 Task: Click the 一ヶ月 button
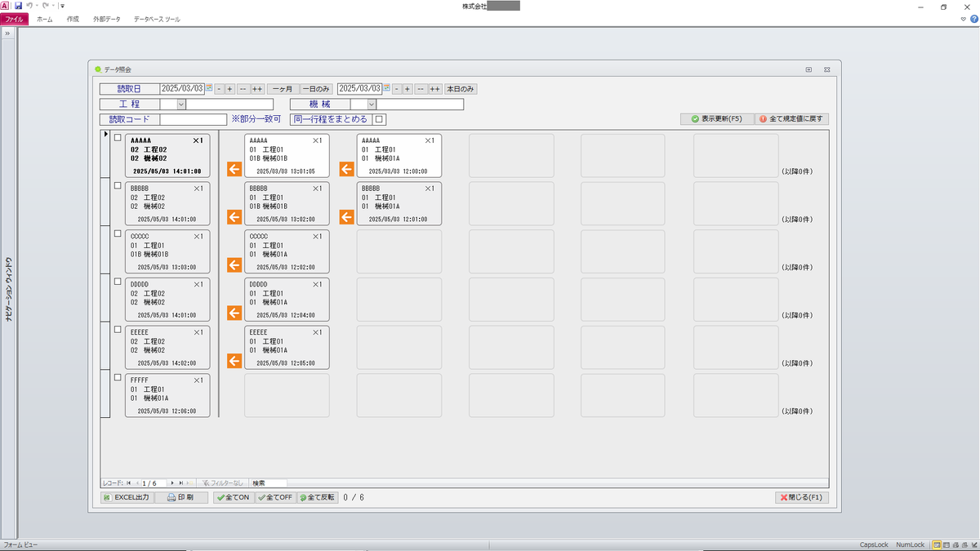coord(282,89)
